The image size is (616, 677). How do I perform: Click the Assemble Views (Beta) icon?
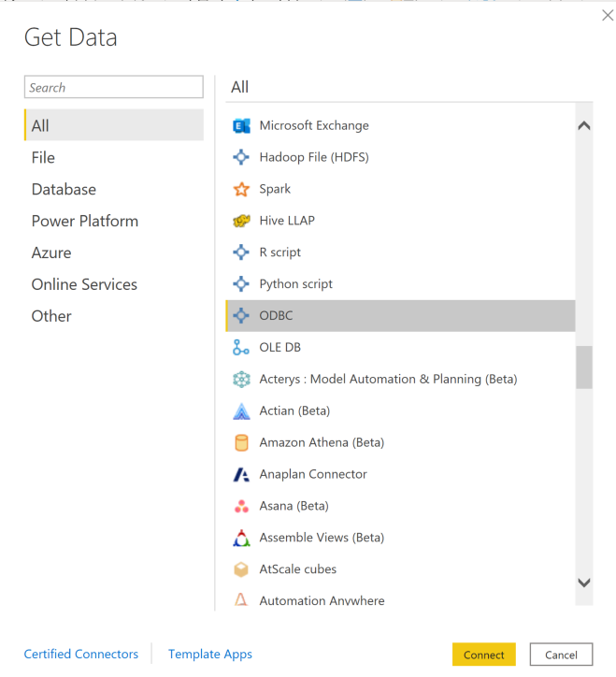(x=241, y=538)
